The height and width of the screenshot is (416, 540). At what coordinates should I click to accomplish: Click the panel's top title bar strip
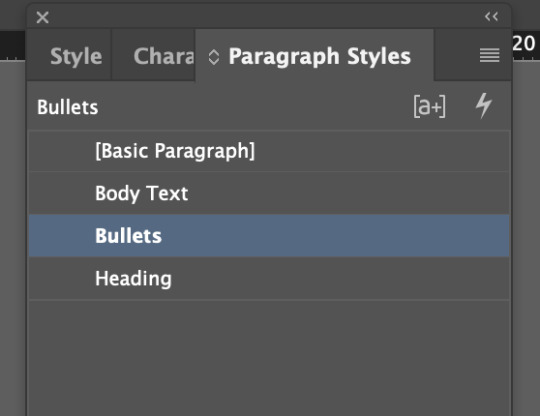pos(267,17)
